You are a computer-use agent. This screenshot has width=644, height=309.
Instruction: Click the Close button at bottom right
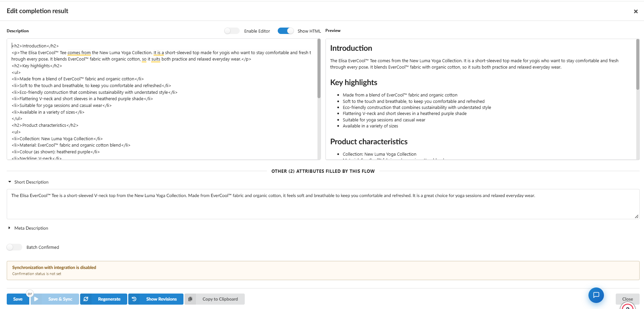tap(627, 299)
